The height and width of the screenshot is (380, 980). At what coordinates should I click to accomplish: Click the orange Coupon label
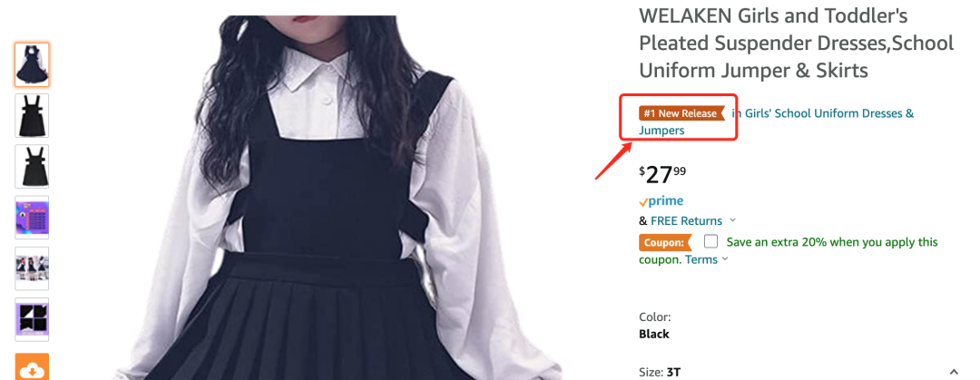tap(664, 242)
